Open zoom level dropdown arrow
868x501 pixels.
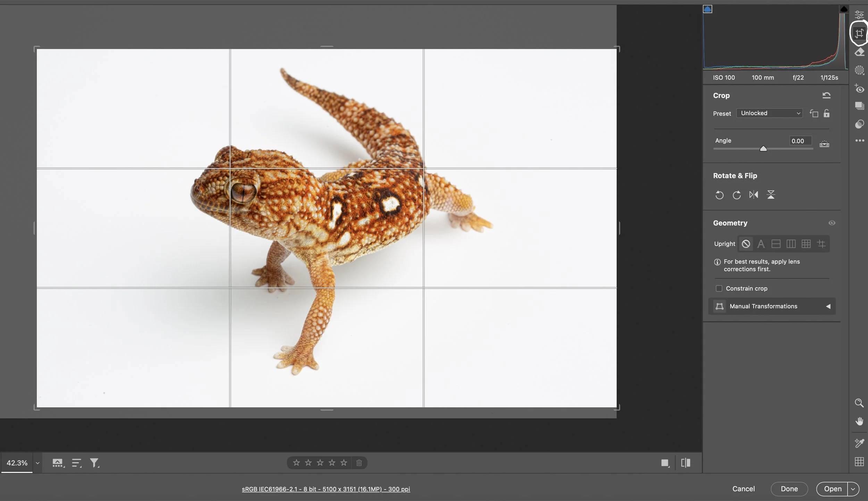(37, 463)
